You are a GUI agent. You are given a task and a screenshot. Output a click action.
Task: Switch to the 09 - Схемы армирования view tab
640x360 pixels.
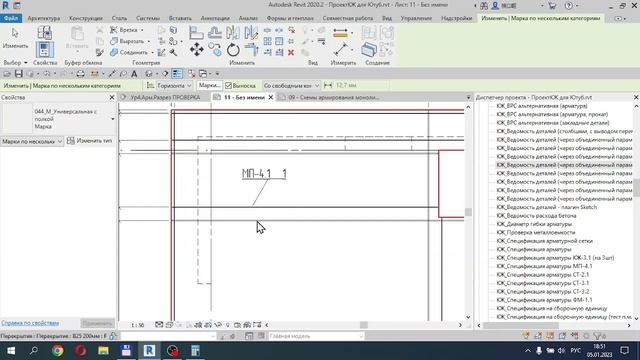click(333, 97)
